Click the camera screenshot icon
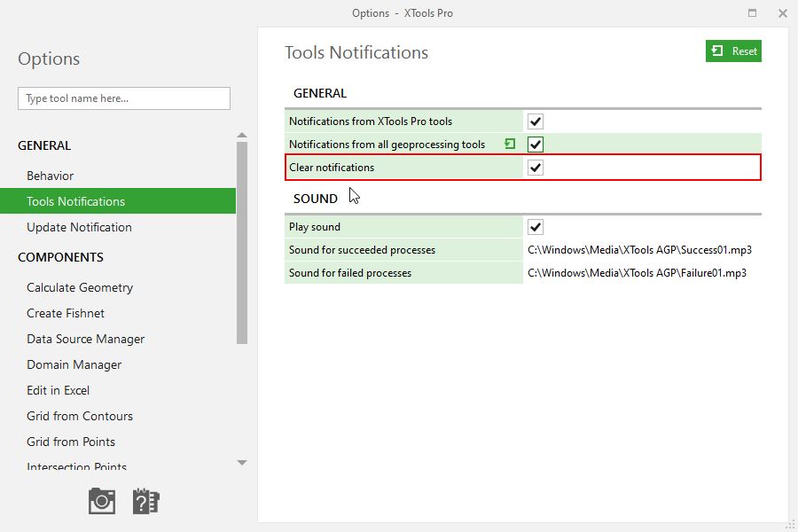798x532 pixels. (102, 502)
